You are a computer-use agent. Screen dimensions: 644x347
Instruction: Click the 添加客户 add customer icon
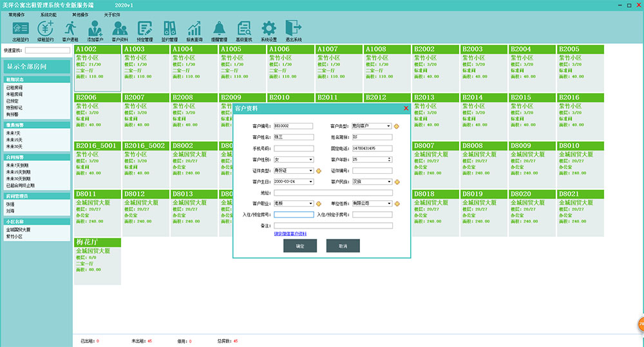pyautogui.click(x=95, y=30)
